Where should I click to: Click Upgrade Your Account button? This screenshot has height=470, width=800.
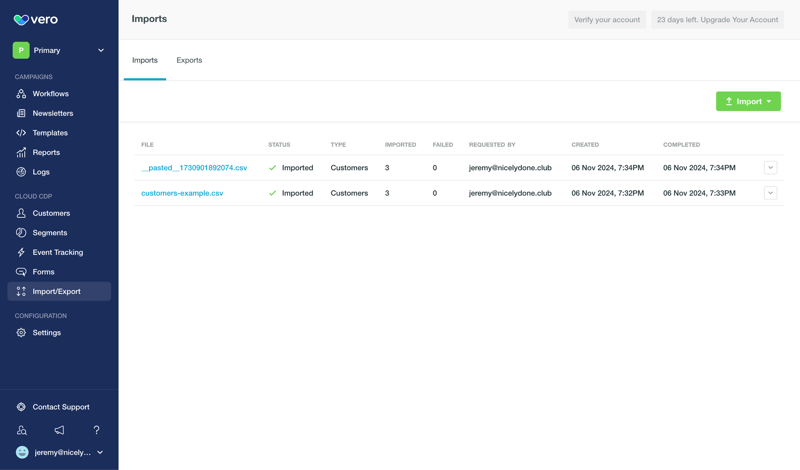click(x=717, y=20)
